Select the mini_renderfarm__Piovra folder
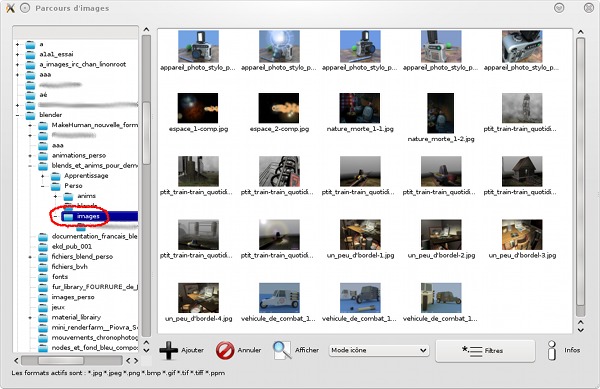 (x=95, y=327)
